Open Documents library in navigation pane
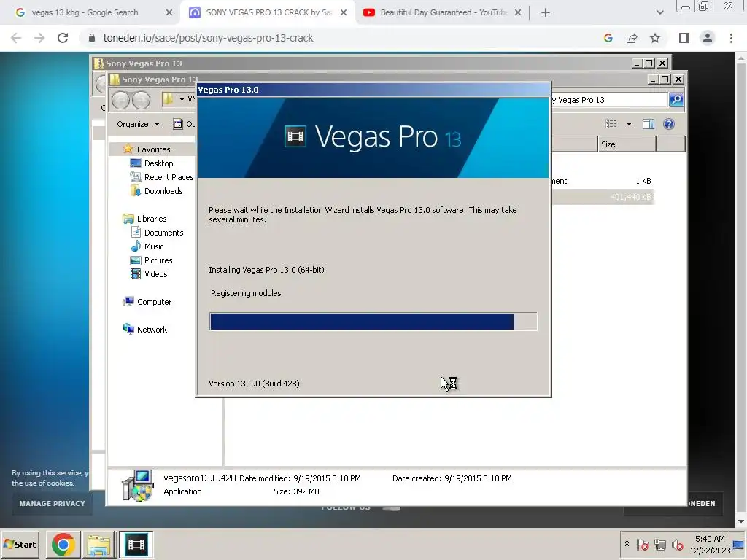The image size is (747, 560). coord(163,233)
